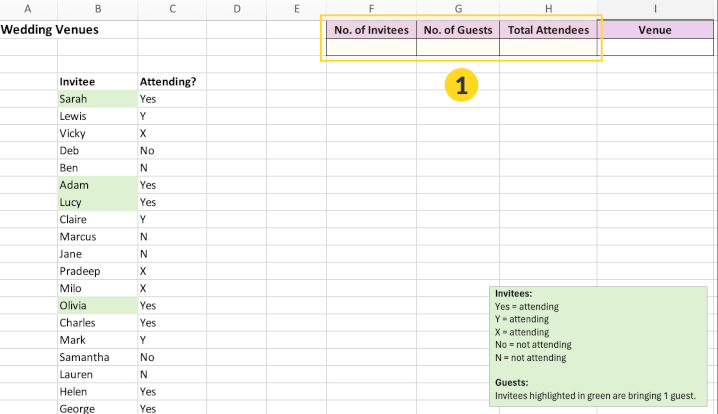Select the green highlighted Olivia cell
Image resolution: width=718 pixels, height=414 pixels.
pyautogui.click(x=97, y=306)
